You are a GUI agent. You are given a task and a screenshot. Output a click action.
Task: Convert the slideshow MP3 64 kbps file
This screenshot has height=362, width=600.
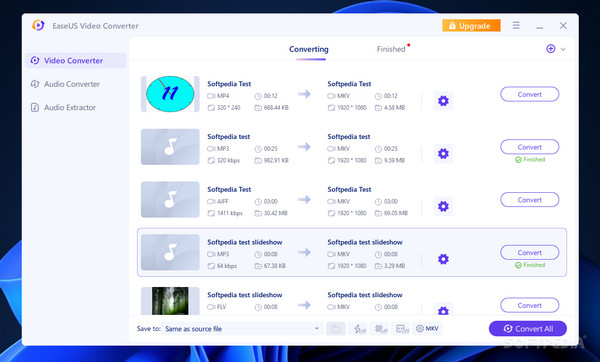click(530, 253)
